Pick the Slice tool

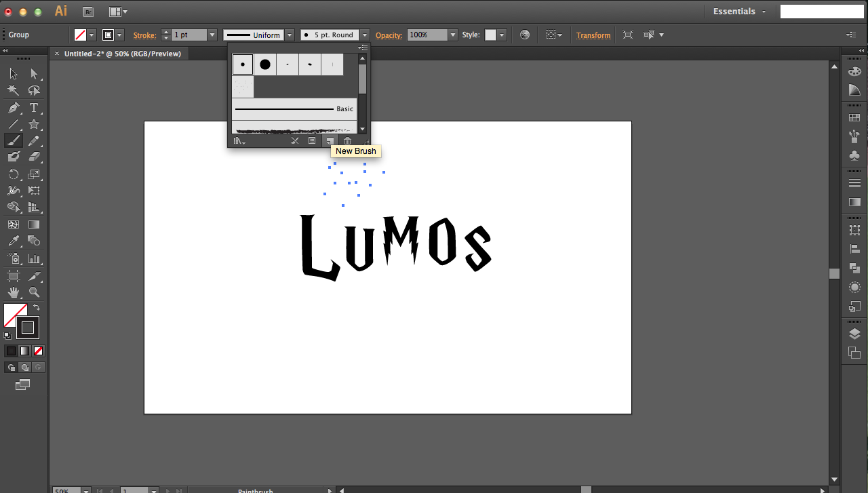click(34, 276)
